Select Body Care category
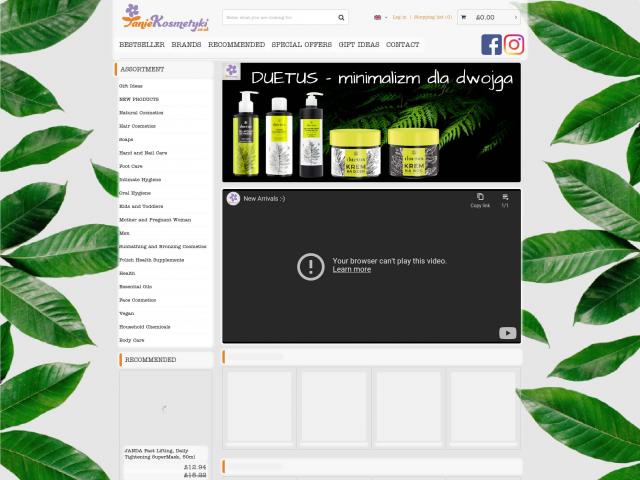Screen dimensions: 640x480 tap(131, 340)
